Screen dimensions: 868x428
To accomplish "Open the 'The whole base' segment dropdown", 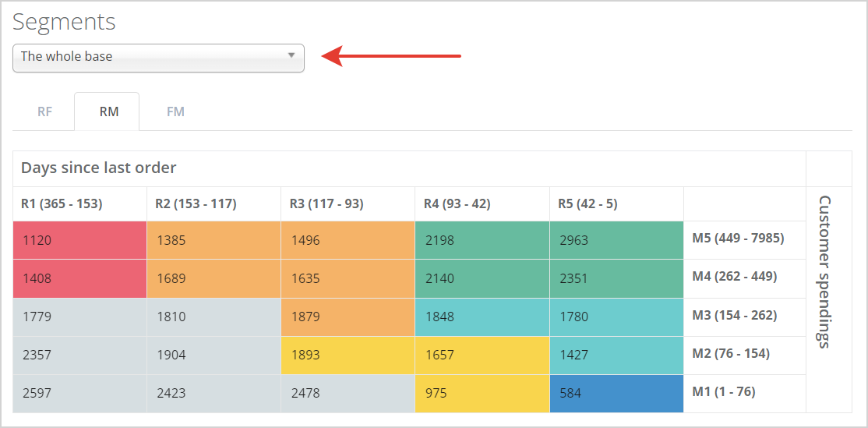I will click(x=157, y=57).
